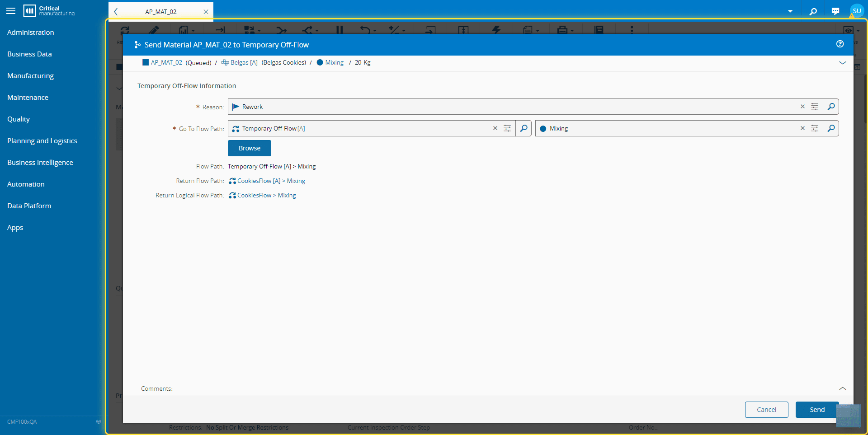Click the Cancel button
Screen dimensions: 868x435
point(767,410)
